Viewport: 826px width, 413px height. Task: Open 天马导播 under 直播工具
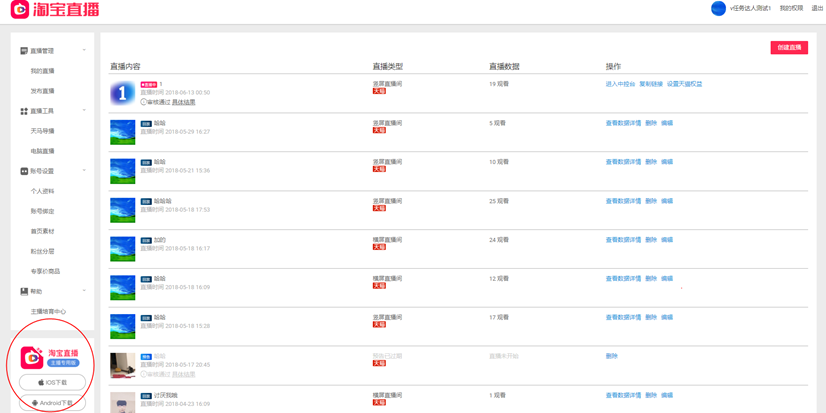[42, 131]
